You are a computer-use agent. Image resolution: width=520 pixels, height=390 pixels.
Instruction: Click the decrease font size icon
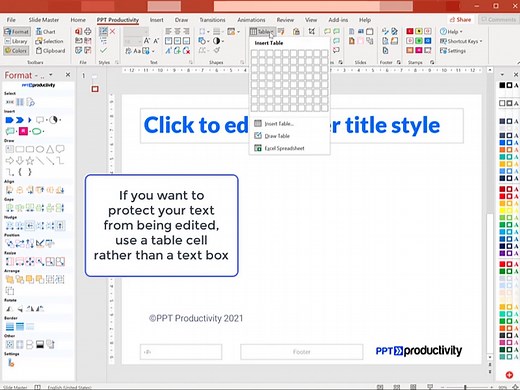coord(156,41)
